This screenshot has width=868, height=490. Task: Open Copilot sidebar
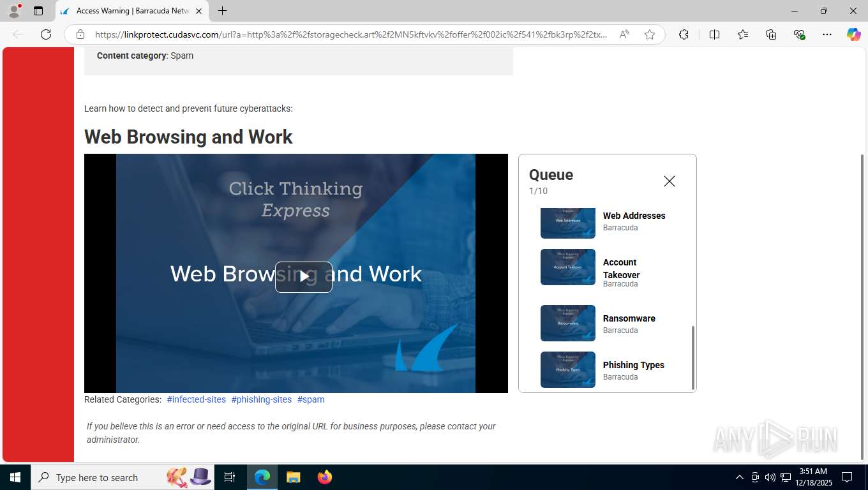point(853,34)
